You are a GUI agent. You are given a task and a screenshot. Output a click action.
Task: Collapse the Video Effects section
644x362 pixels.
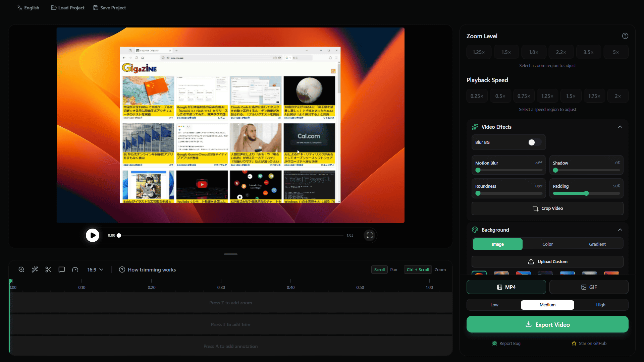pos(620,127)
